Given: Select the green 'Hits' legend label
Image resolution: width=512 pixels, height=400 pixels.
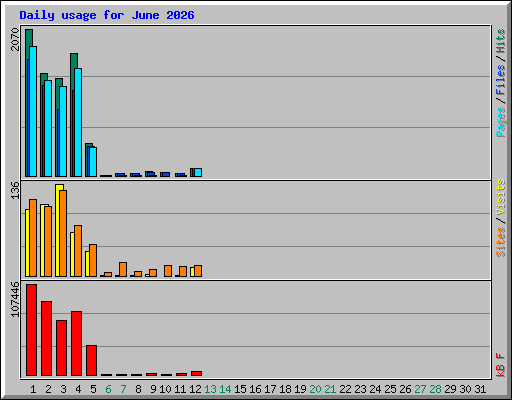Looking at the screenshot, I should coord(501,41).
